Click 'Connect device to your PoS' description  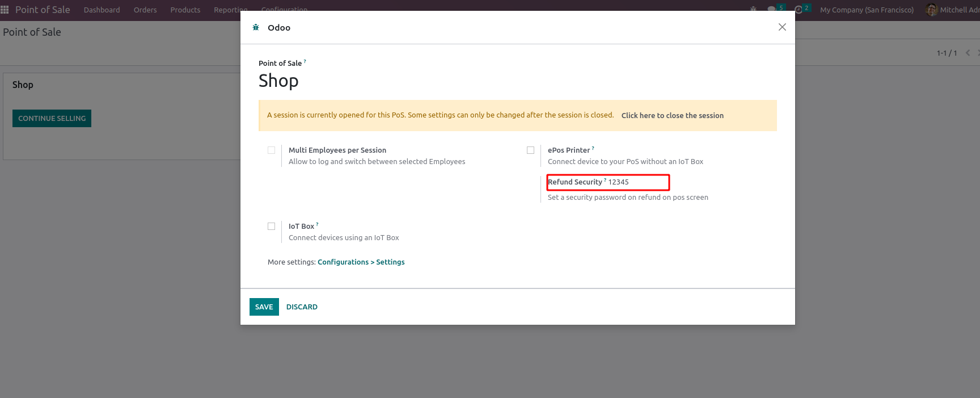625,162
